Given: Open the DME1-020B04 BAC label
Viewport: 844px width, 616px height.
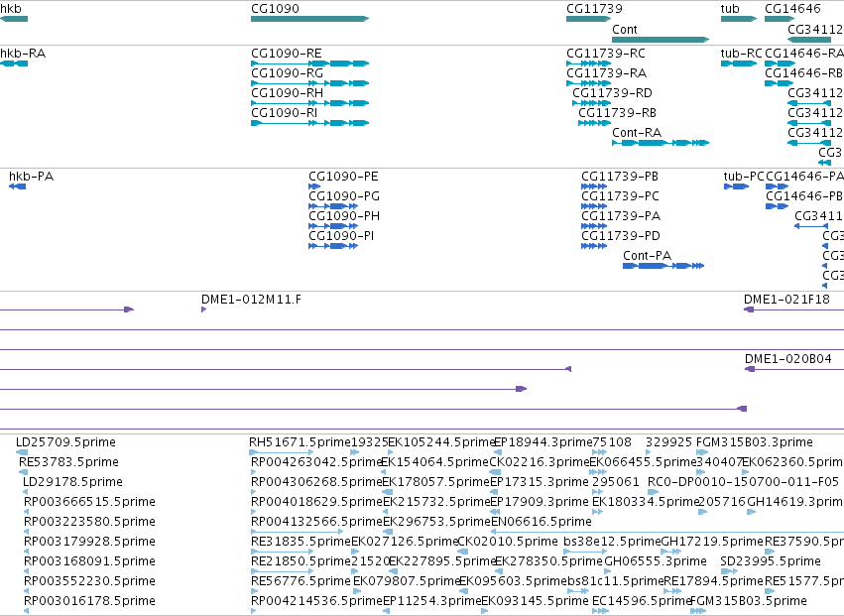Looking at the screenshot, I should point(788,359).
